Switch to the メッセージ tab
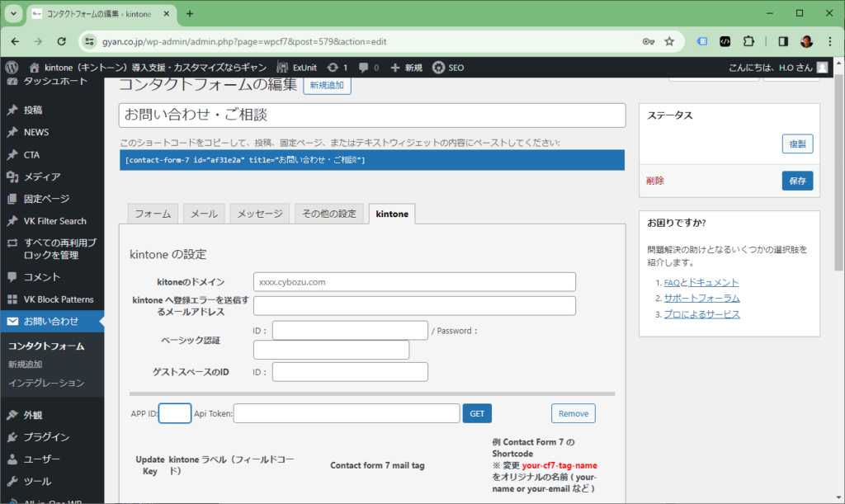845x504 pixels. (x=260, y=214)
